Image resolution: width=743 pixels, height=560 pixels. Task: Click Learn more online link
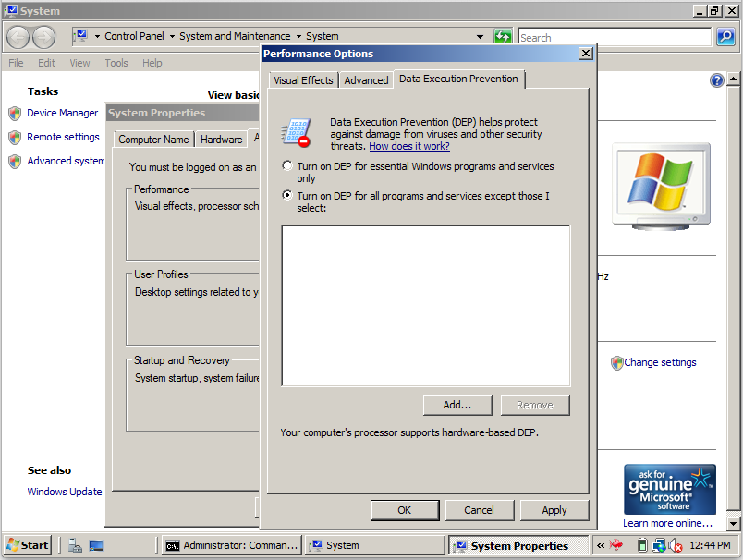tap(667, 523)
